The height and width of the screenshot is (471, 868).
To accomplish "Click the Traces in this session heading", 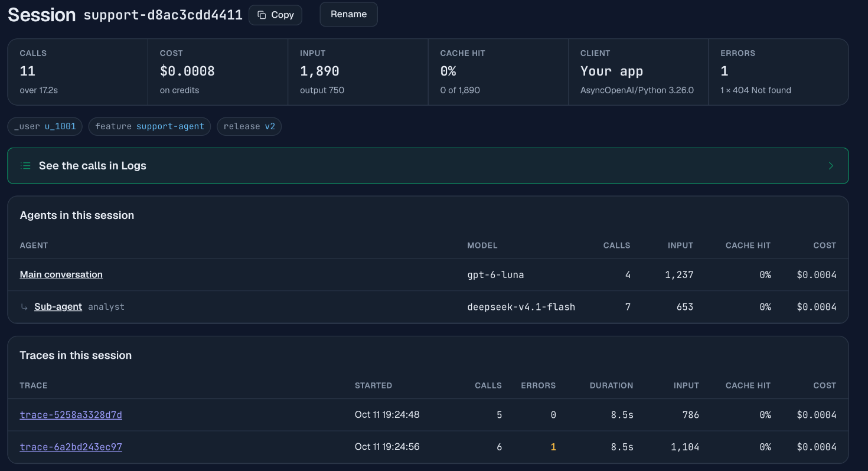I will pyautogui.click(x=76, y=355).
